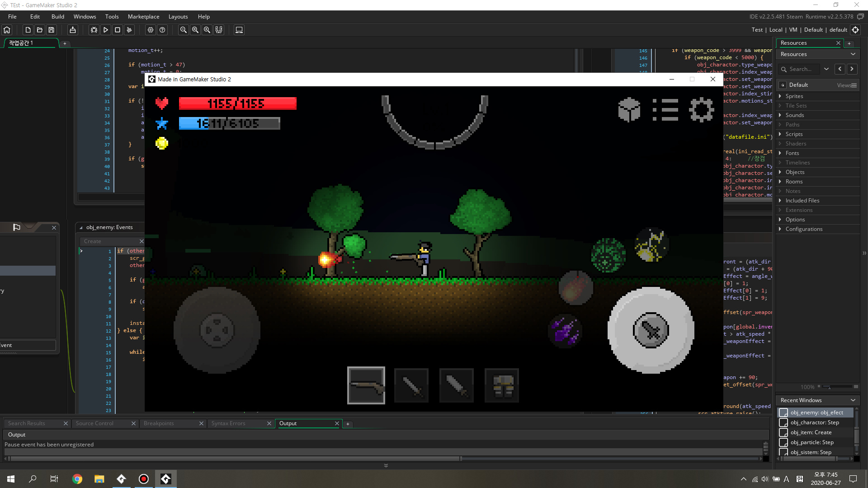Select the second sword slot in hotbar
The image size is (868, 488).
[456, 385]
